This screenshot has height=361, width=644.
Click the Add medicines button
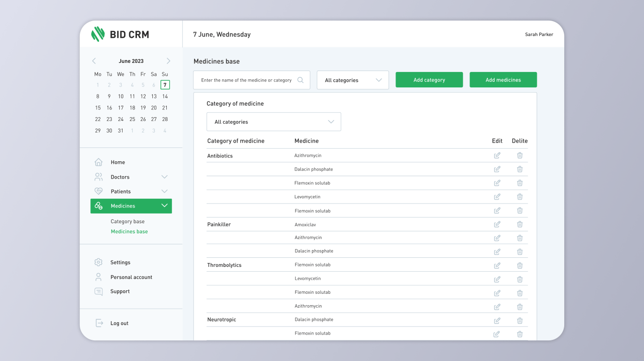(503, 80)
